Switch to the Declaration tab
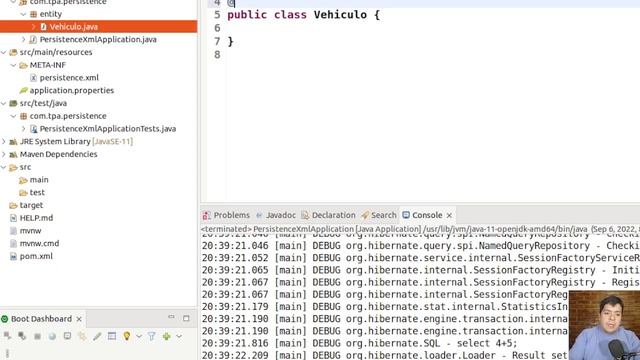 [x=329, y=215]
